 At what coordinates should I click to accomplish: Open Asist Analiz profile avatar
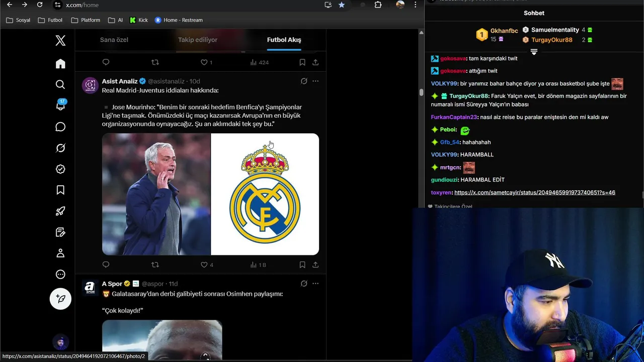(x=90, y=85)
